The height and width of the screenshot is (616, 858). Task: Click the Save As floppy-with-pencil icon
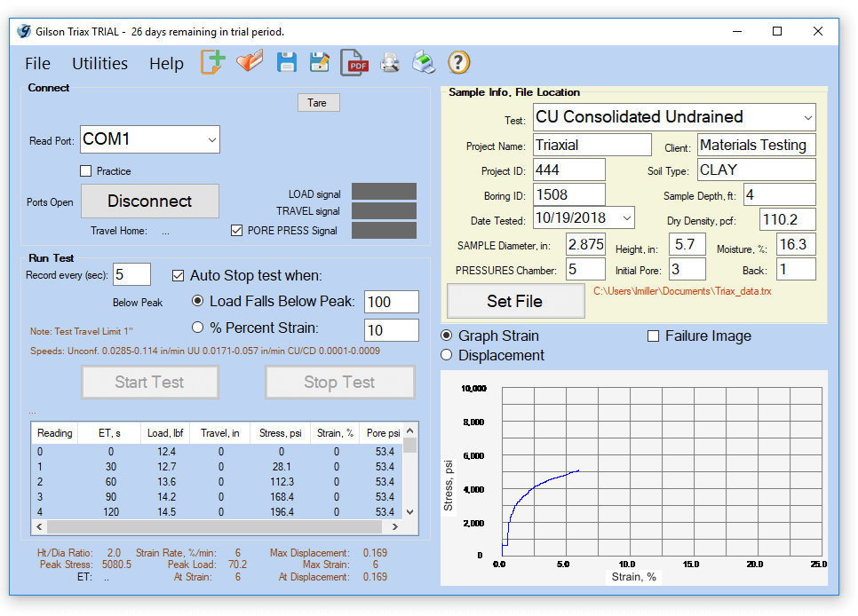click(x=320, y=62)
